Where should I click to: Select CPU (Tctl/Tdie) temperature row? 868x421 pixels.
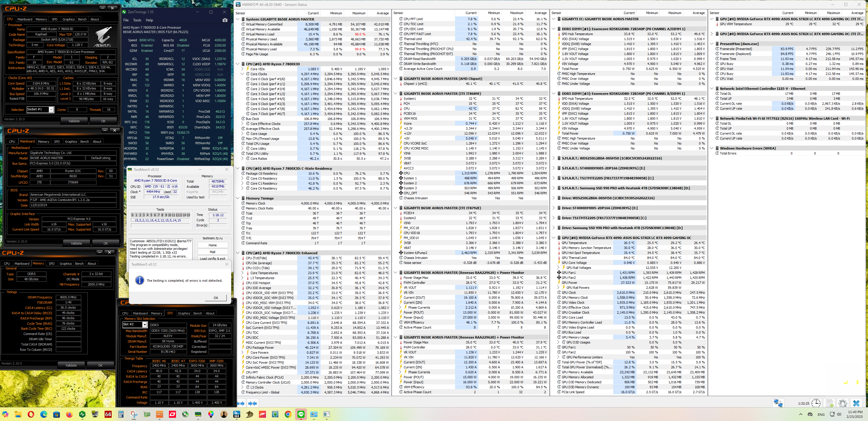(315, 258)
